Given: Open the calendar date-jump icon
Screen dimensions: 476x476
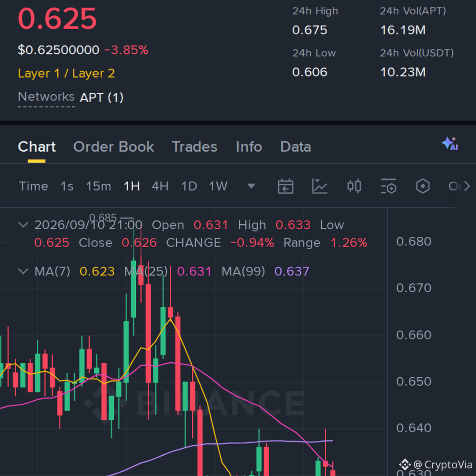Looking at the screenshot, I should click(285, 186).
